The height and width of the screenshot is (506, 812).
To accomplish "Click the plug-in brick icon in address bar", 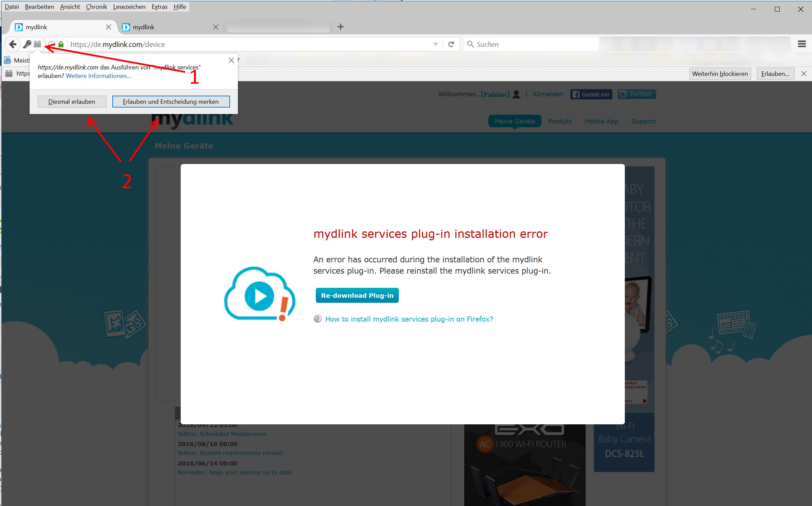I will click(37, 44).
